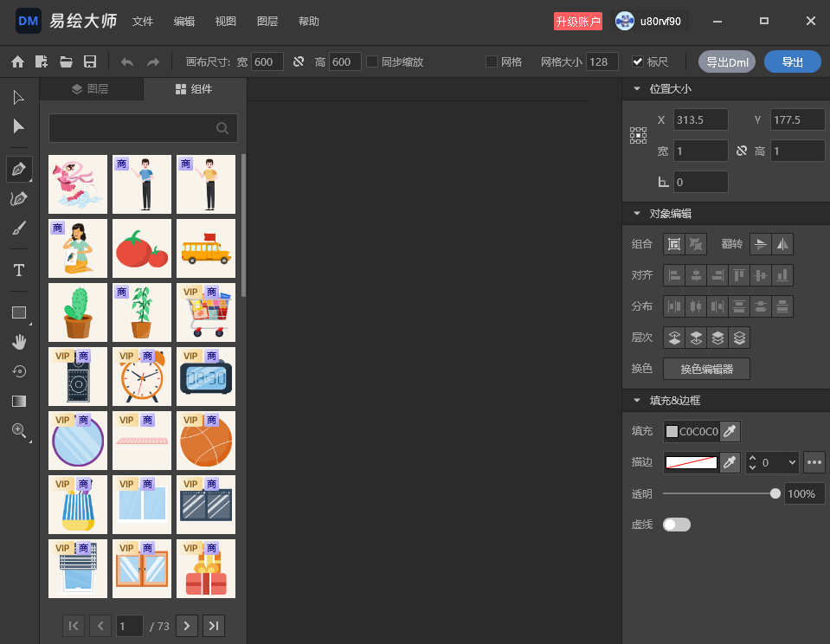Open a file with the folder icon
This screenshot has width=830, height=644.
[x=66, y=62]
